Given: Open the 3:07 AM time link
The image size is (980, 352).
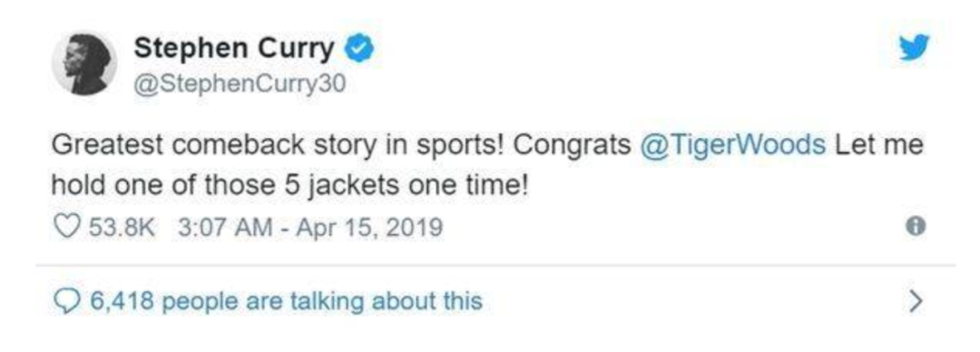Looking at the screenshot, I should (x=225, y=227).
